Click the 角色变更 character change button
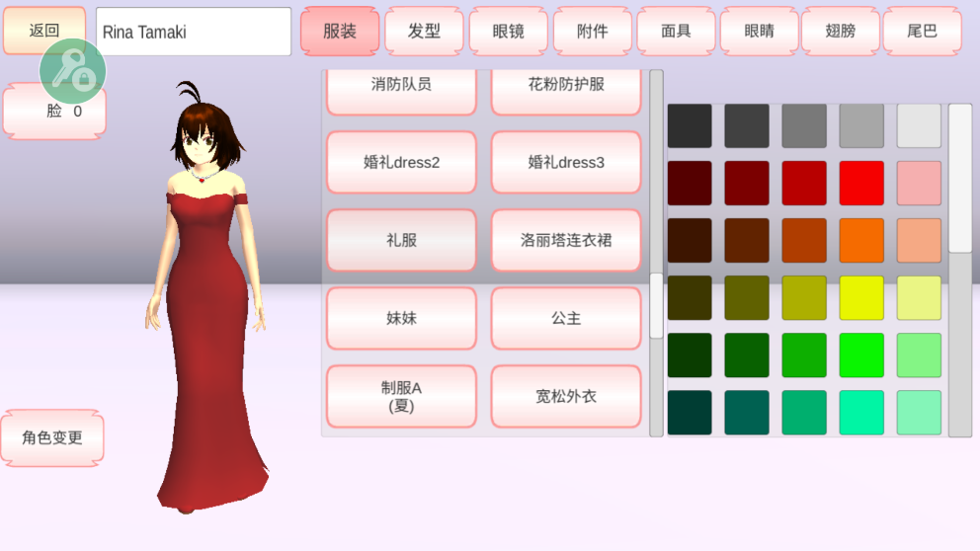This screenshot has width=980, height=551. click(52, 437)
